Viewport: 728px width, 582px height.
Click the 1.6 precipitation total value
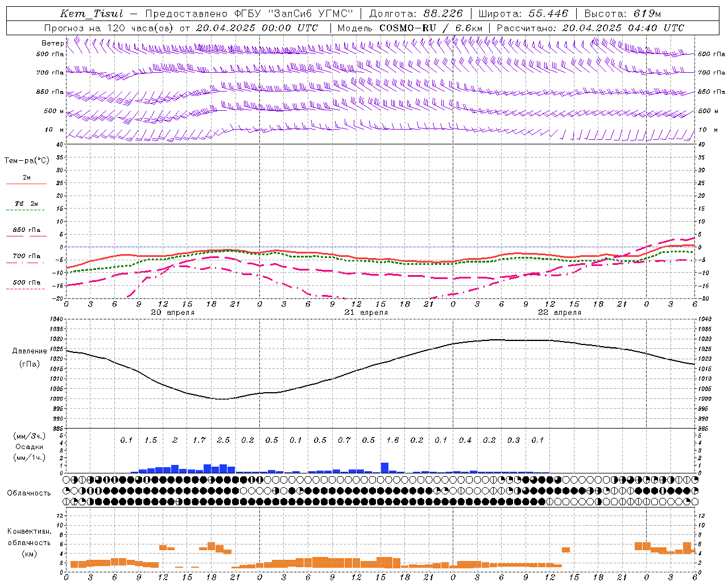pos(392,440)
